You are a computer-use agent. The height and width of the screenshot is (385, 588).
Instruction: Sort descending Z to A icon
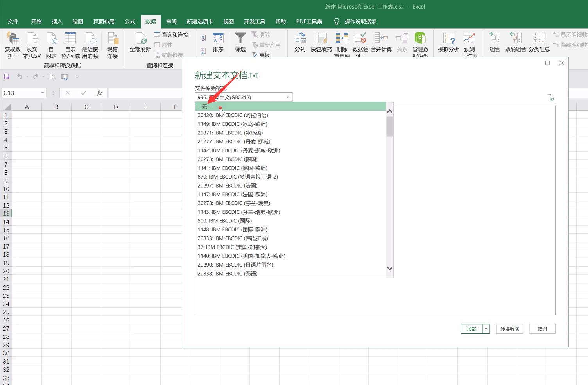coord(204,51)
